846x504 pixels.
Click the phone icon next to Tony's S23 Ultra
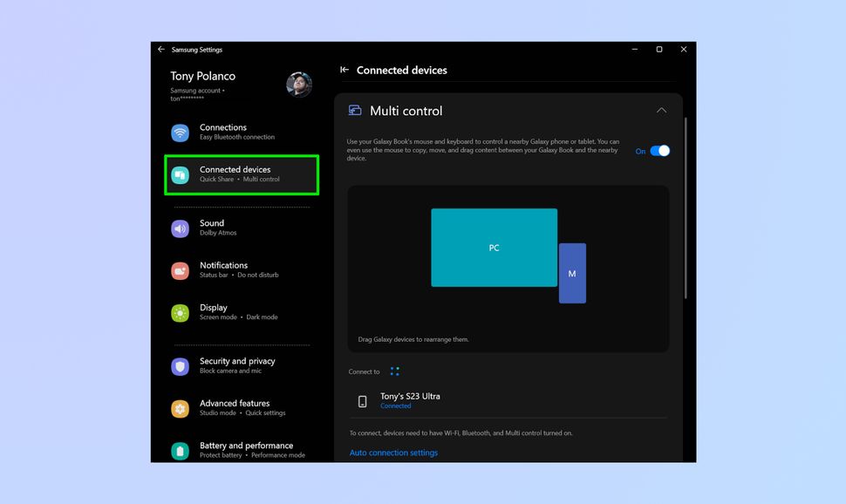[x=363, y=400]
